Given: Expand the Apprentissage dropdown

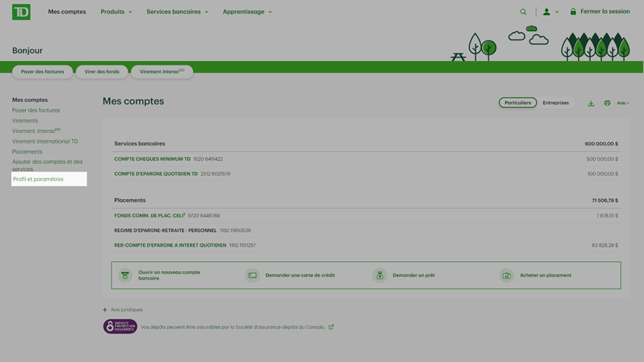Looking at the screenshot, I should [x=247, y=12].
